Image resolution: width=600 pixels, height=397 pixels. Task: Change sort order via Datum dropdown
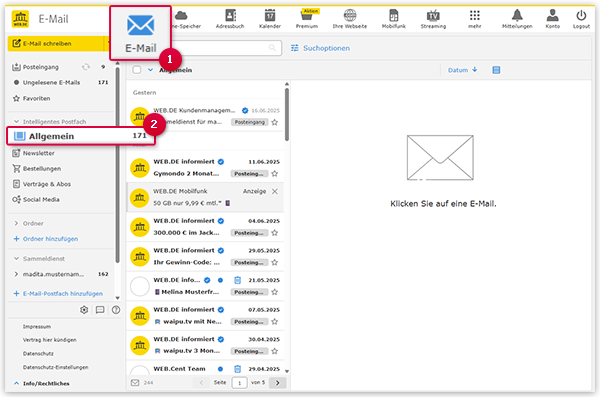point(462,70)
